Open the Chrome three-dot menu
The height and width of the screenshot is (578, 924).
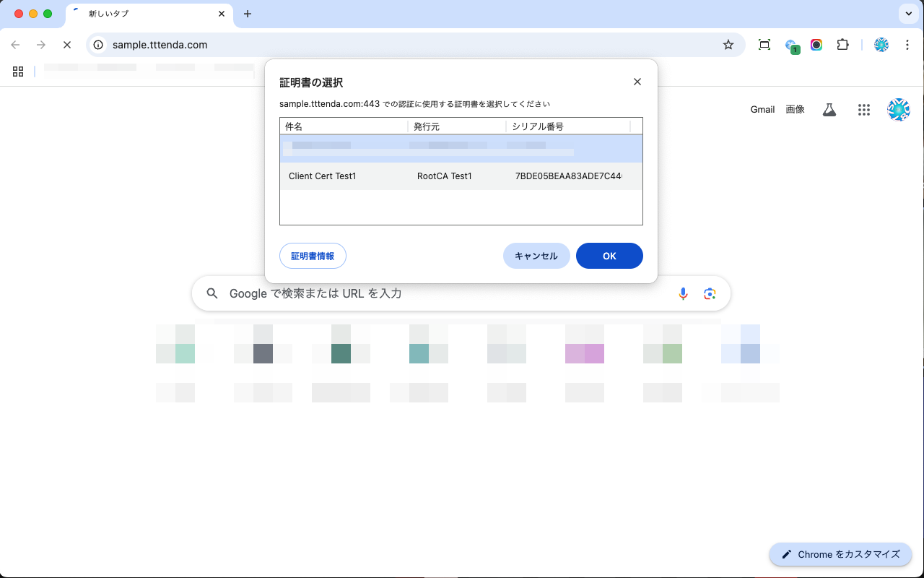pyautogui.click(x=907, y=45)
